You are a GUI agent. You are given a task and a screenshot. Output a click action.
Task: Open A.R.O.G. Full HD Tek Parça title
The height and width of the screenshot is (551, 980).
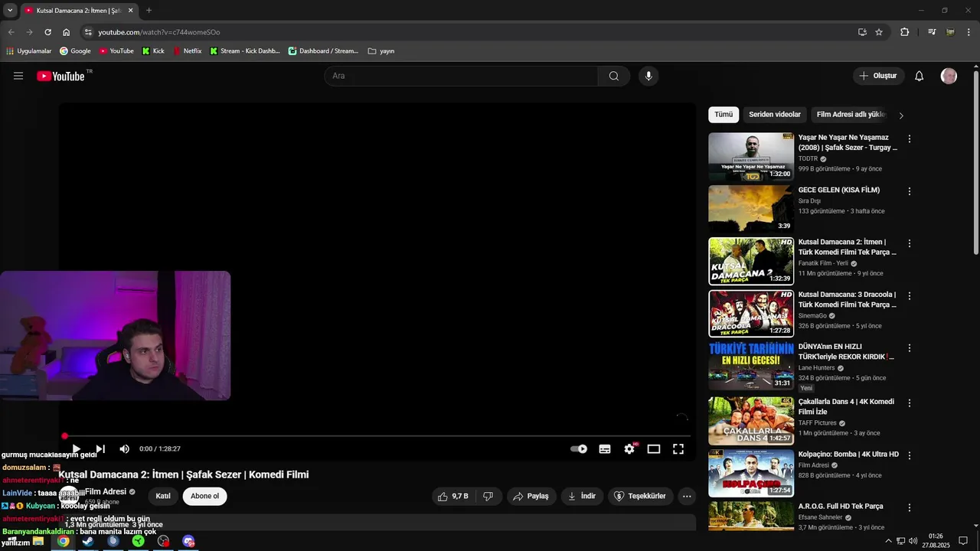841,507
